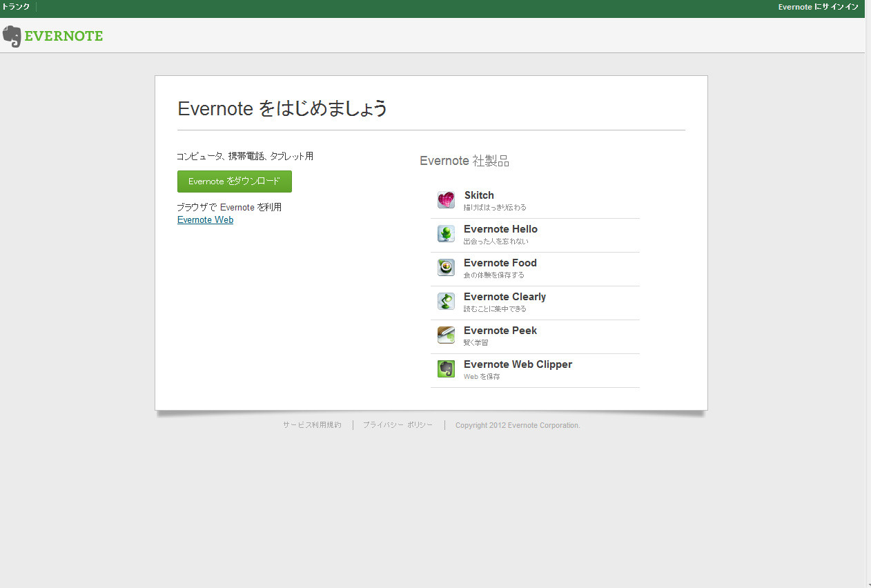Click the text Web を保存
Viewport: 871px width, 588px height.
coord(482,377)
